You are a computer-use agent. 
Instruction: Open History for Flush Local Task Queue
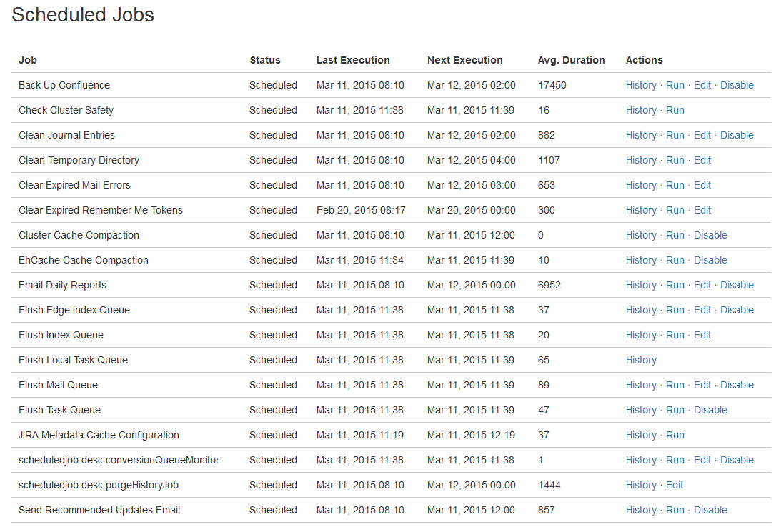click(640, 360)
